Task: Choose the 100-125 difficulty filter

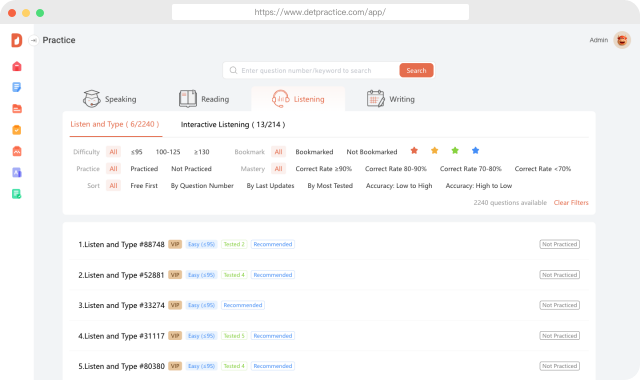Action: click(168, 152)
